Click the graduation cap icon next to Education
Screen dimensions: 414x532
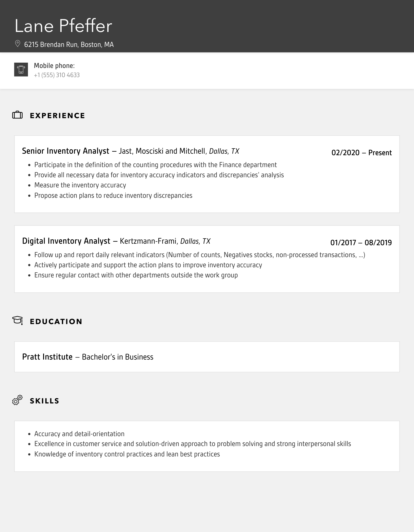coord(18,321)
